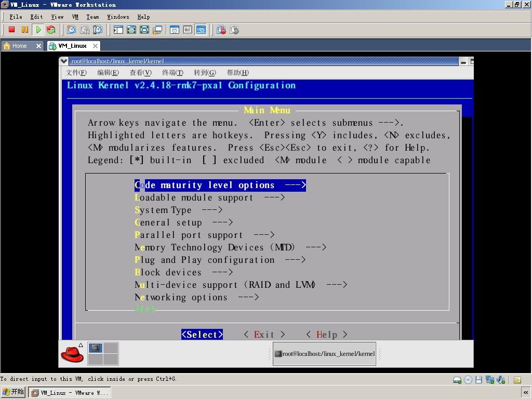Open the Edit menu in VMware
The image size is (532, 399).
37,17
